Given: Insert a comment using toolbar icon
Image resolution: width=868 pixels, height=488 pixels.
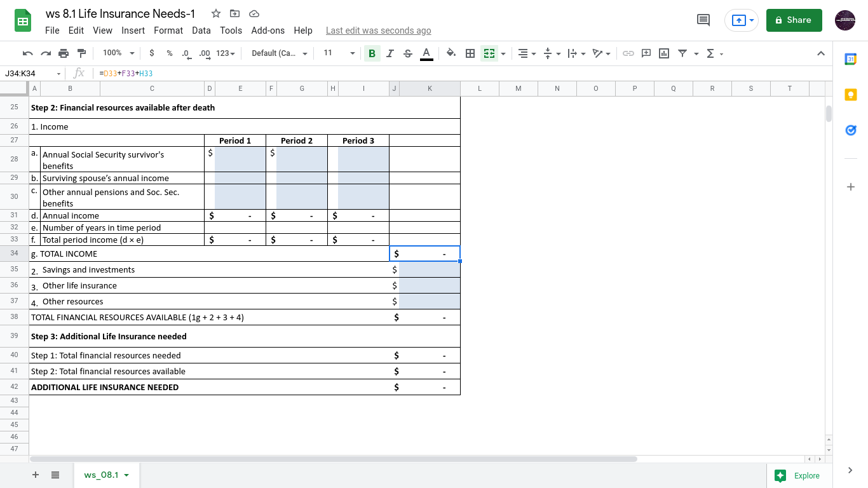Looking at the screenshot, I should click(646, 53).
